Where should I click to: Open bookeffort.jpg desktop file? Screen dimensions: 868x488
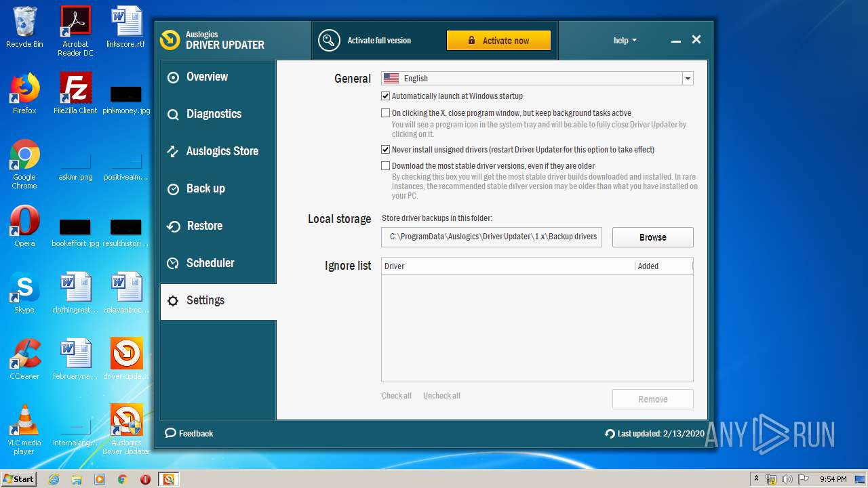click(x=75, y=232)
